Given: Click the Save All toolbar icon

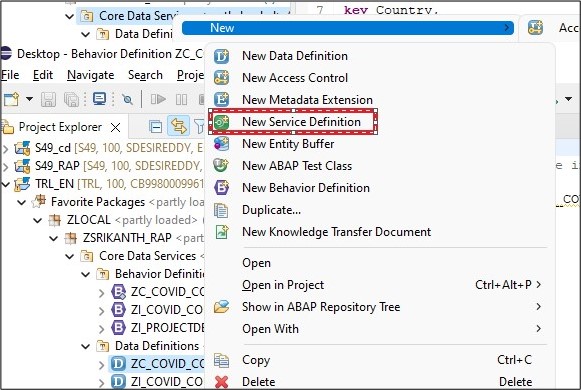Looking at the screenshot, I should tap(71, 99).
